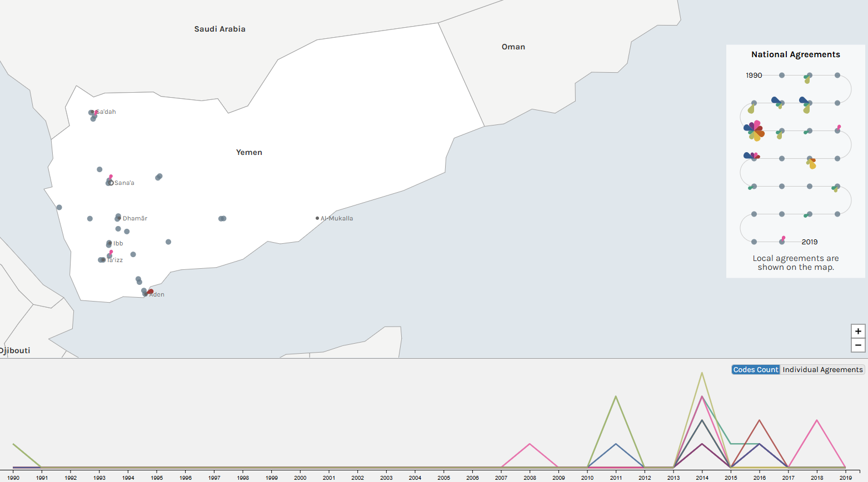
Task: Select the dark red agreement cluster at Aden
Action: tap(149, 290)
